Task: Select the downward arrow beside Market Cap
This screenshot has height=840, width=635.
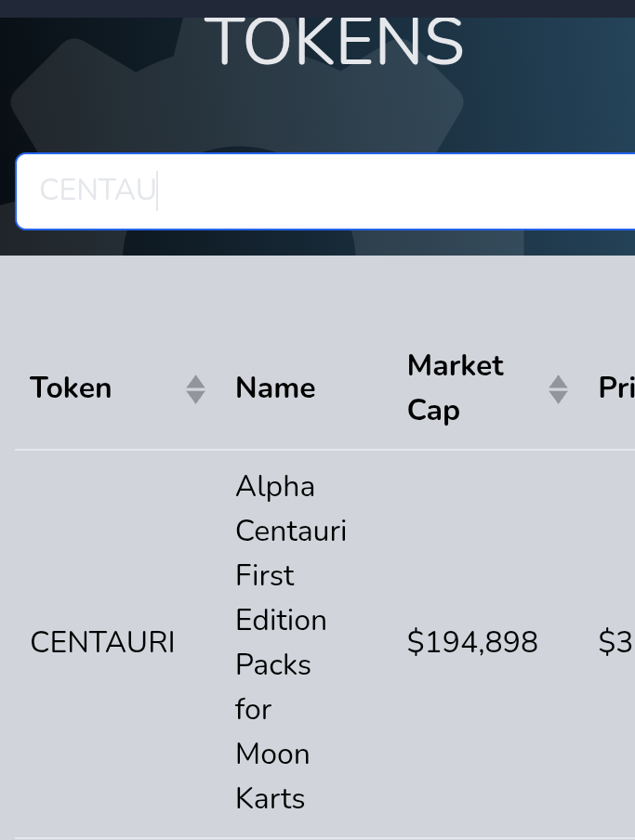Action: 559,397
